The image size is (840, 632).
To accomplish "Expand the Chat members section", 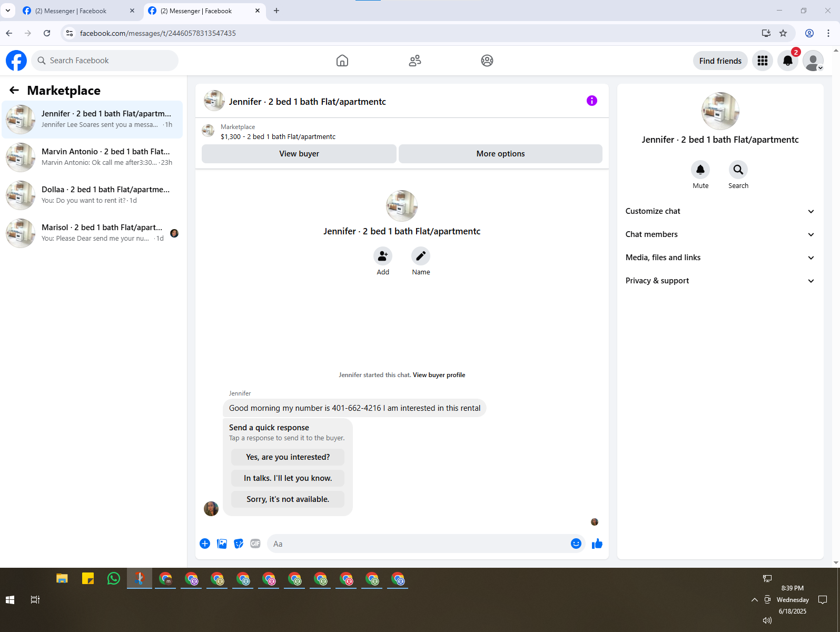I will point(720,234).
